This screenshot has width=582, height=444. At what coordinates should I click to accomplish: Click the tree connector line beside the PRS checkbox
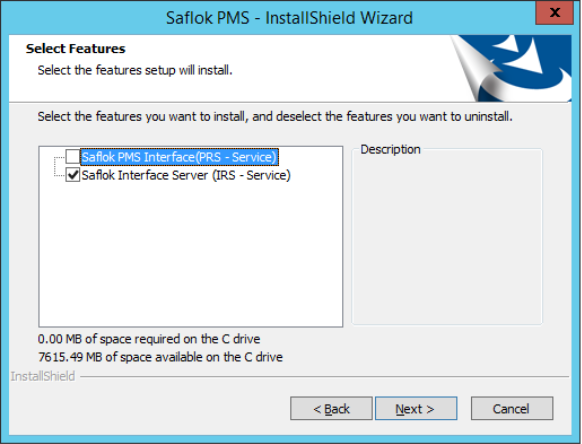59,157
